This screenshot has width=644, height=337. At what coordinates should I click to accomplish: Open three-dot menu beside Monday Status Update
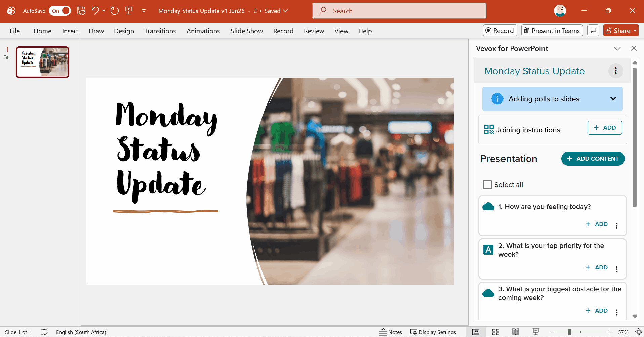coord(616,71)
